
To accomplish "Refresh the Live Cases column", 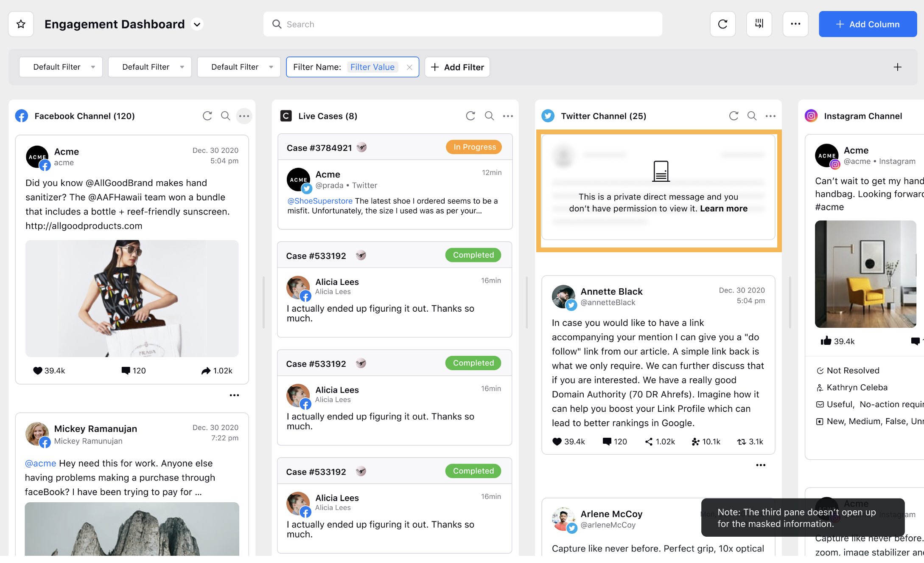I will [x=470, y=116].
